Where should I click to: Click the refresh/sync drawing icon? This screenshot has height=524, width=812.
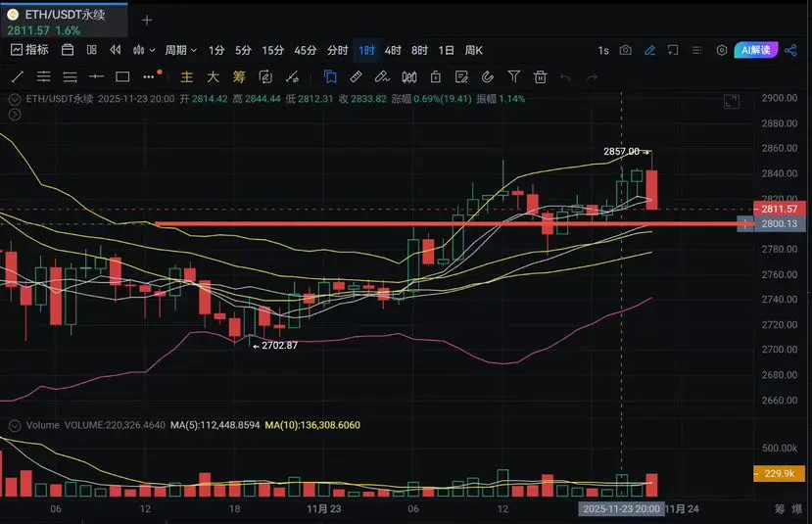click(x=265, y=77)
